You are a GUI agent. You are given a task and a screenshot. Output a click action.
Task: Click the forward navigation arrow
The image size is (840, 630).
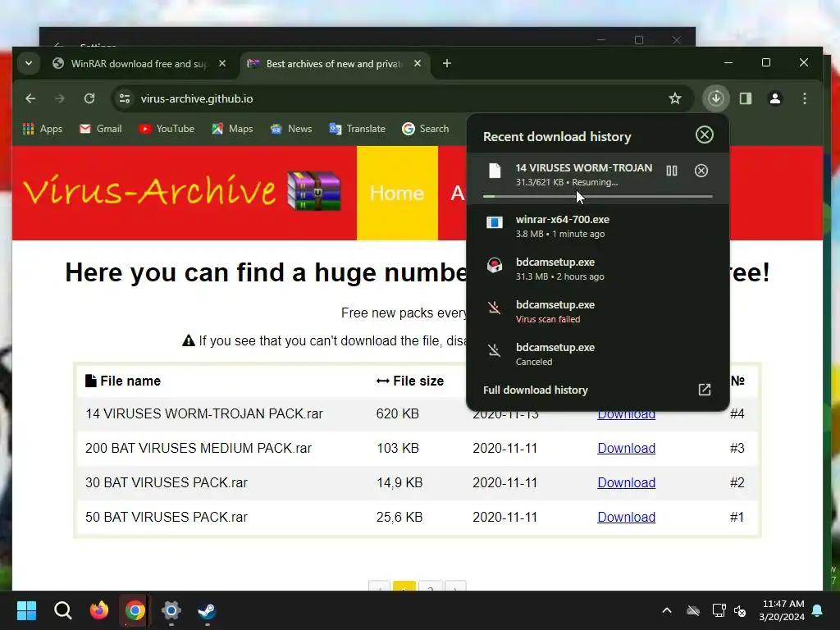point(59,98)
